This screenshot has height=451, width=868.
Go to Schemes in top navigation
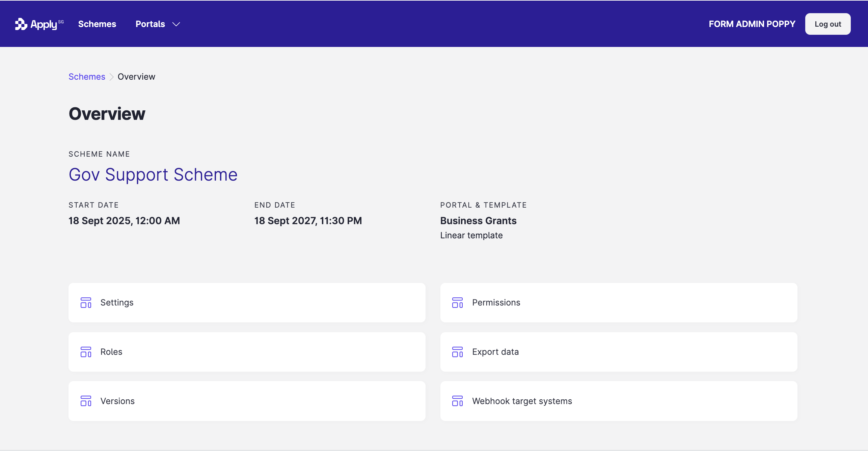(x=97, y=24)
